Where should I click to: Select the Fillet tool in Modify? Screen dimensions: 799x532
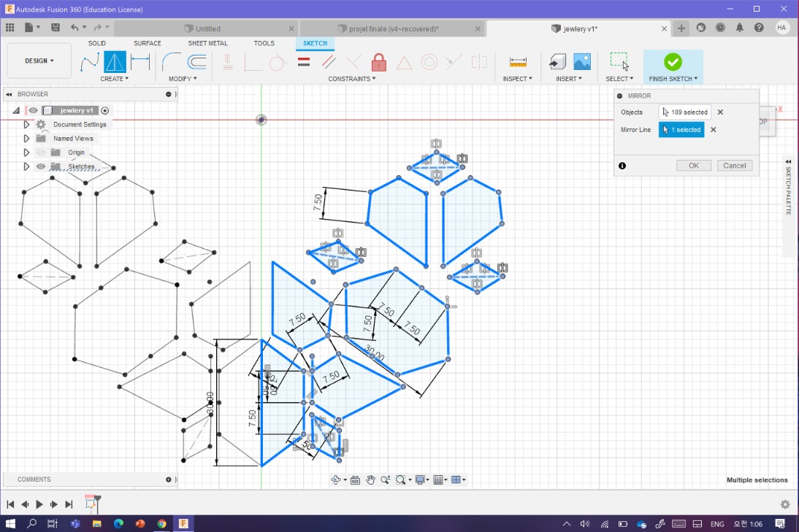coord(172,62)
